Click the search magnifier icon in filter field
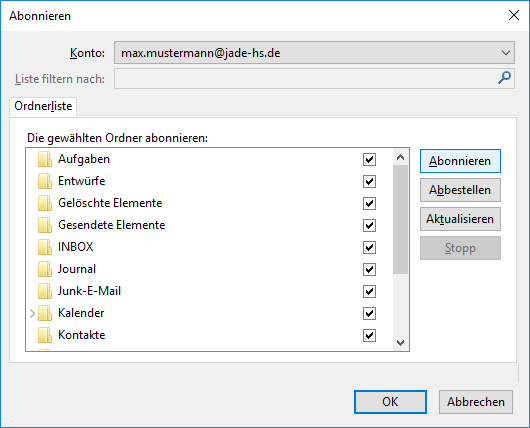530x428 pixels. pyautogui.click(x=504, y=78)
